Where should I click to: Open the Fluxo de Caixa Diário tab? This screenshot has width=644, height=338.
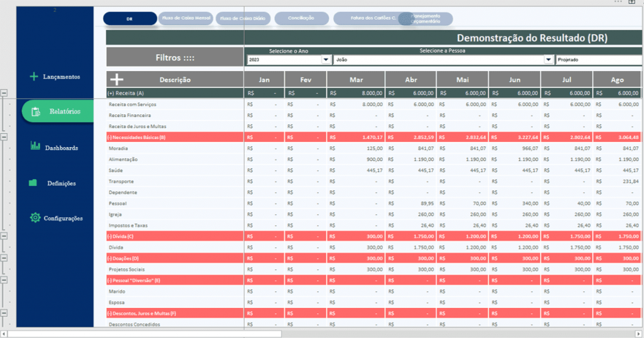[243, 18]
